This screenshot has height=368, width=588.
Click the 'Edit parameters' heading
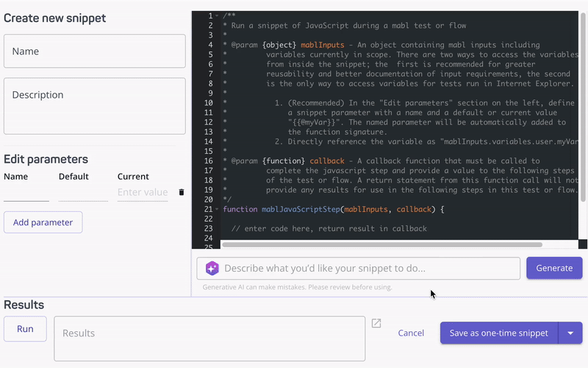[x=46, y=159]
